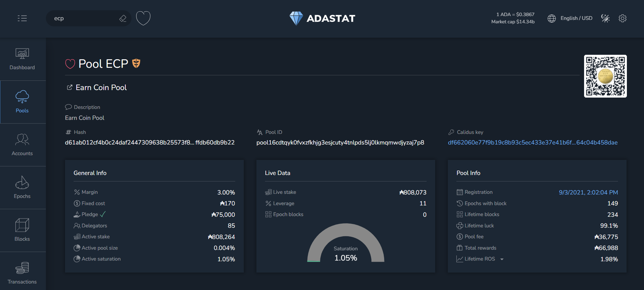The height and width of the screenshot is (290, 644).
Task: Open favorites via header heart icon
Action: click(x=143, y=18)
